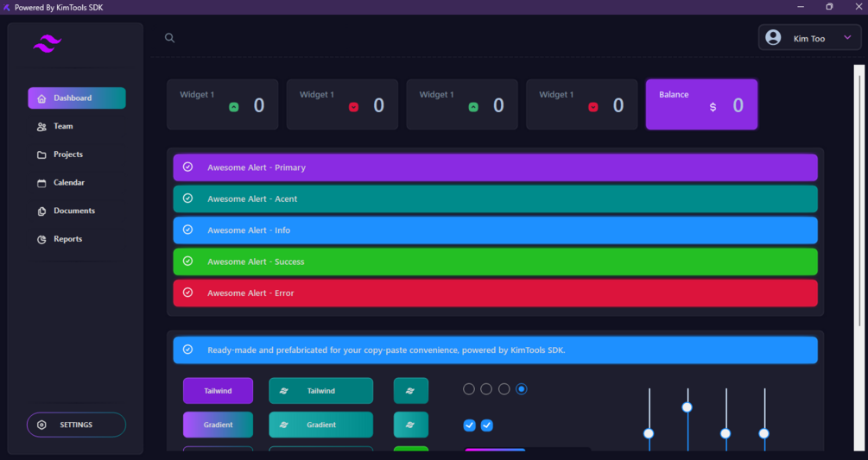The width and height of the screenshot is (868, 460).
Task: Click the second vertical slider handle
Action: [x=687, y=407]
